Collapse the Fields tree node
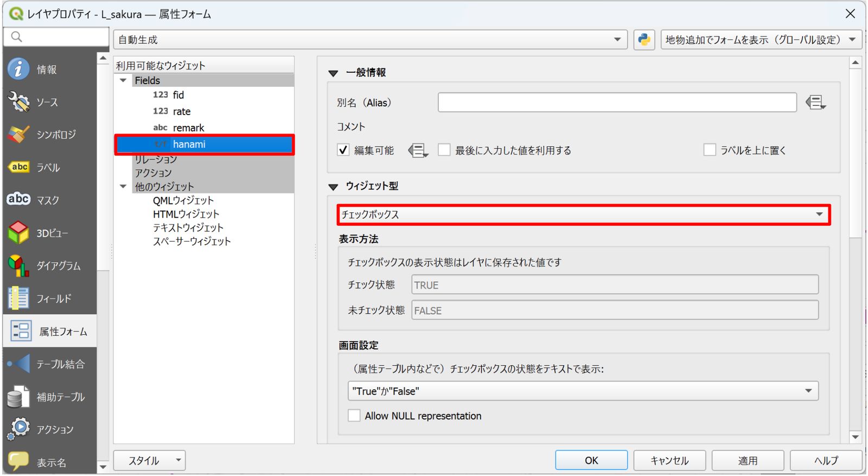The width and height of the screenshot is (868, 476). pyautogui.click(x=123, y=80)
